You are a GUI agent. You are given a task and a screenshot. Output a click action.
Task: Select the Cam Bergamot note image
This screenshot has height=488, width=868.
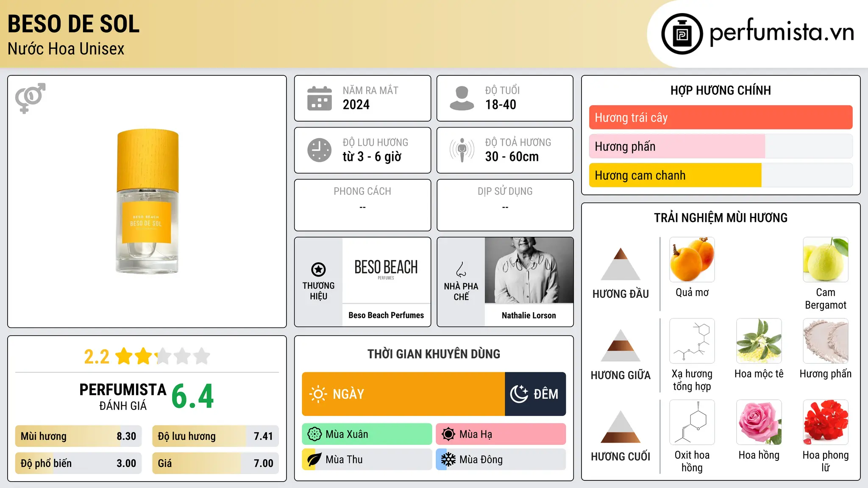click(826, 260)
